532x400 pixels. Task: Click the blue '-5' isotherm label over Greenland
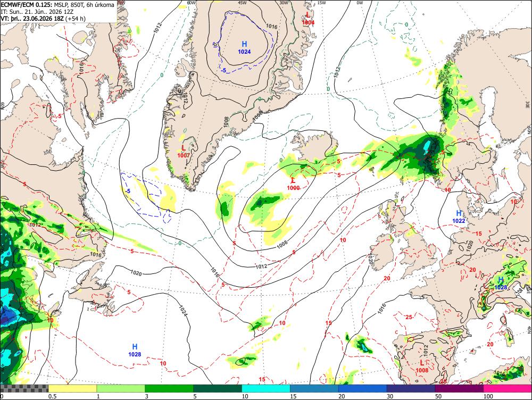[x=223, y=70]
